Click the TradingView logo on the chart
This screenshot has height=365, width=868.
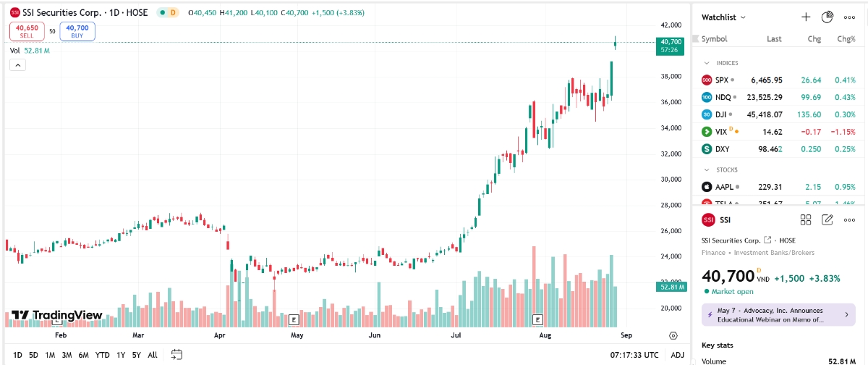pyautogui.click(x=56, y=316)
